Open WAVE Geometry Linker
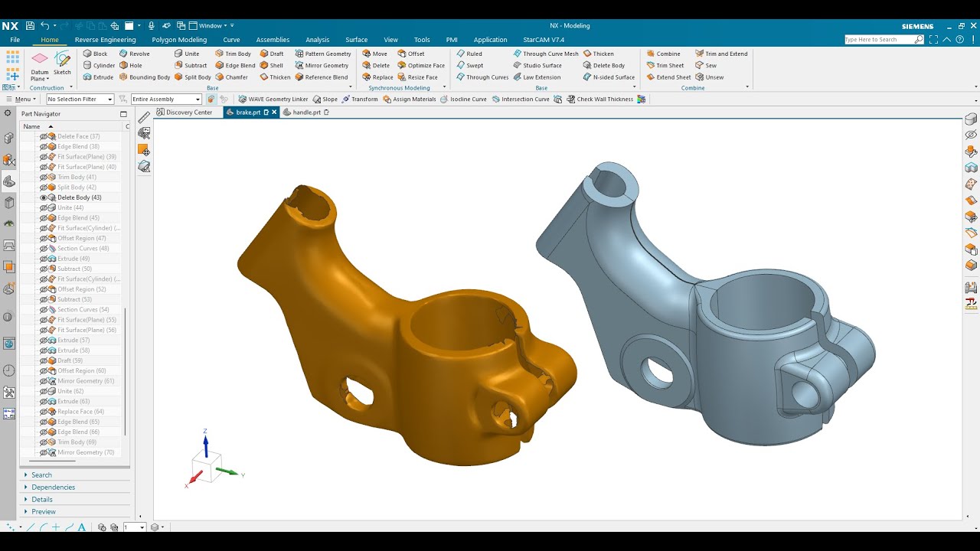 tap(273, 99)
